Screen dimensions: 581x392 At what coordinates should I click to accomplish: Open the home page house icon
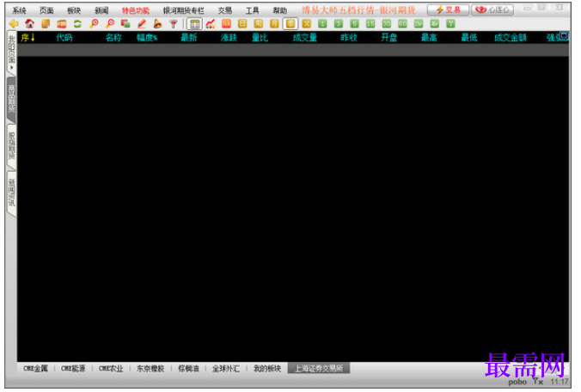(29, 24)
